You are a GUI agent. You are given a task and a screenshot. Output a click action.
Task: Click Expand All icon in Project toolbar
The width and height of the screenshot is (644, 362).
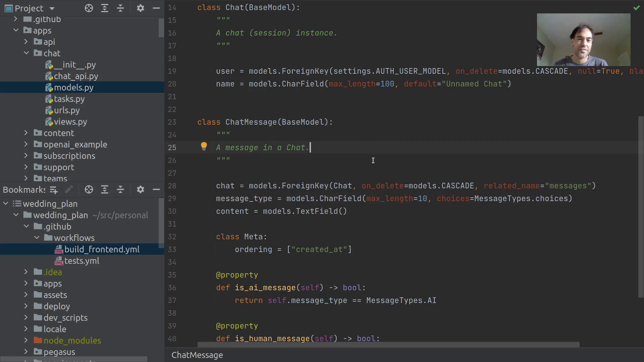click(x=105, y=8)
